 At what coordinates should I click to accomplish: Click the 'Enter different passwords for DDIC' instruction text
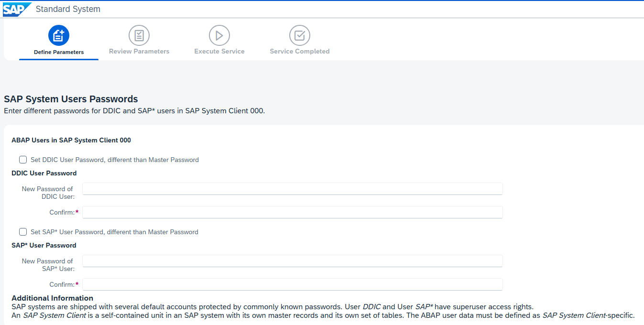click(134, 111)
